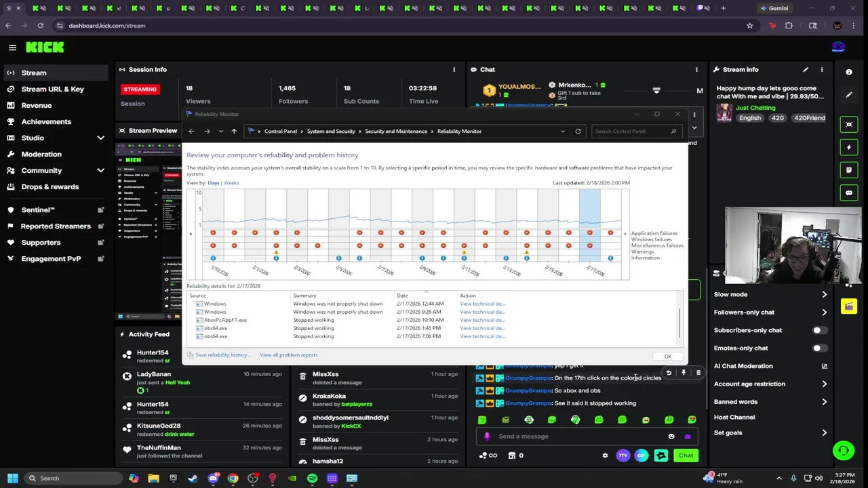Click the Windows Start button
This screenshot has width=868, height=488.
pyautogui.click(x=12, y=479)
